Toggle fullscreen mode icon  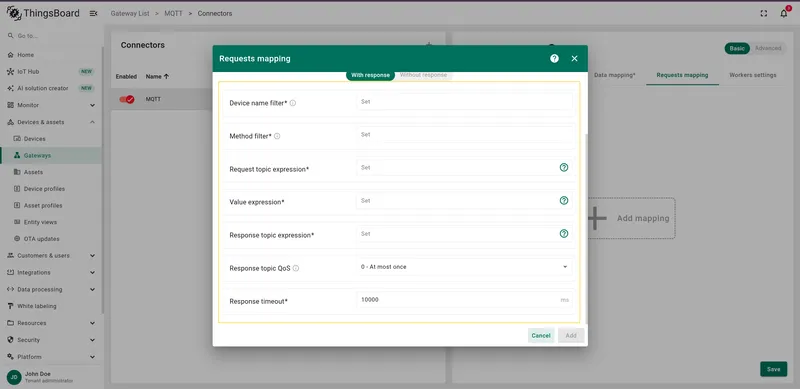tap(764, 14)
